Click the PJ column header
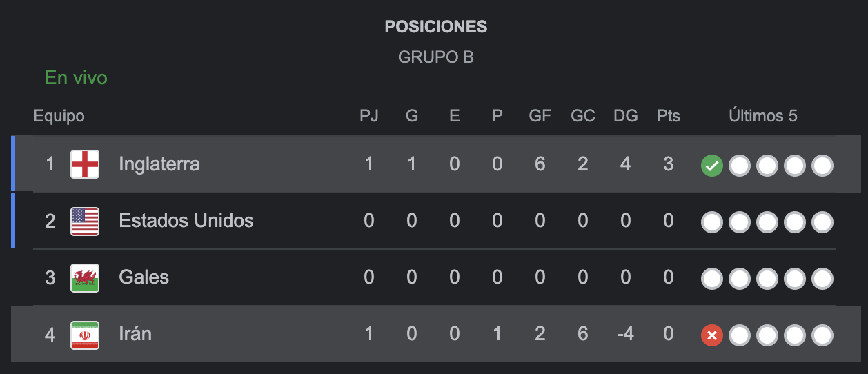The height and width of the screenshot is (374, 868). [369, 116]
